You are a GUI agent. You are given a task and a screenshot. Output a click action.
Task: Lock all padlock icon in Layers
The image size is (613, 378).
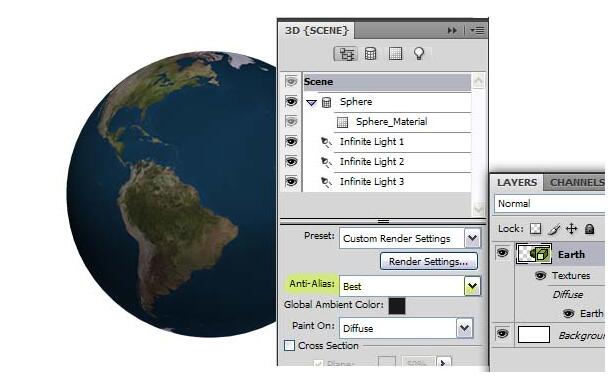coord(590,229)
